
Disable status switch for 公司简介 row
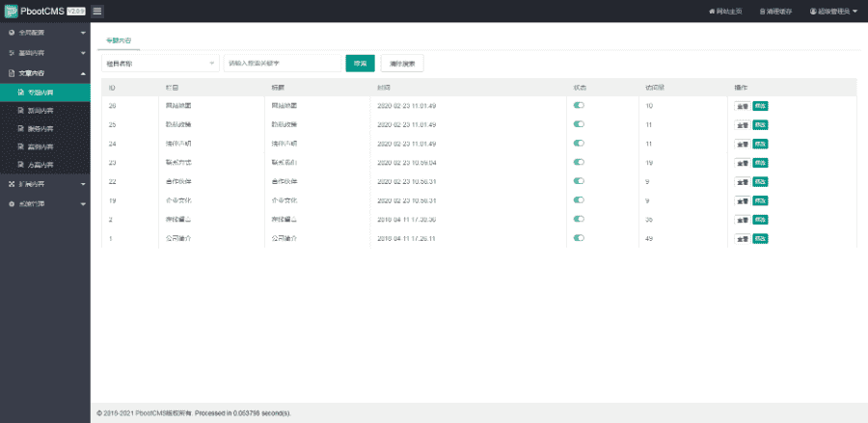579,238
